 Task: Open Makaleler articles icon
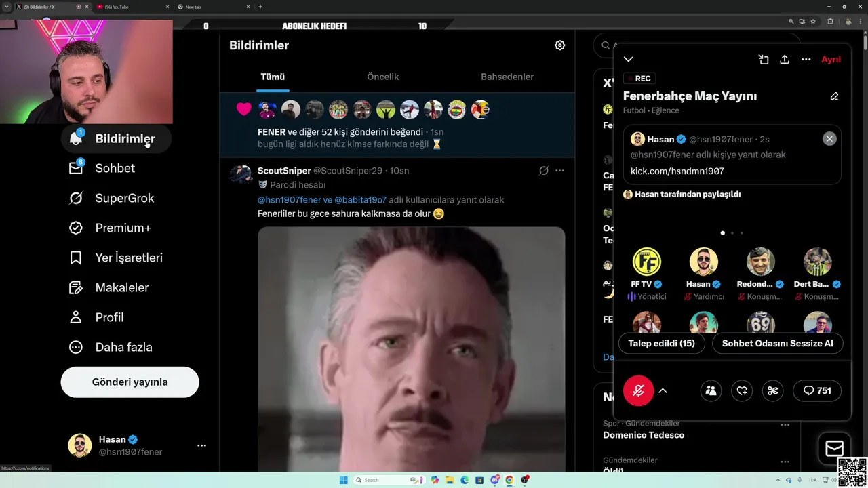click(76, 287)
